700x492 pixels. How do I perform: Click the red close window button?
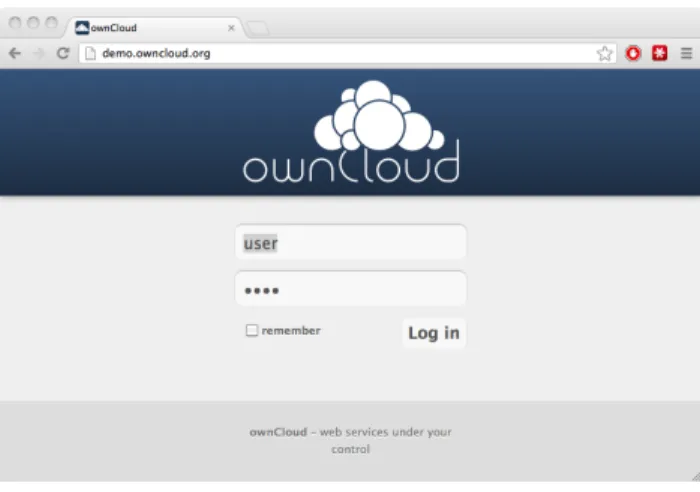coord(15,22)
